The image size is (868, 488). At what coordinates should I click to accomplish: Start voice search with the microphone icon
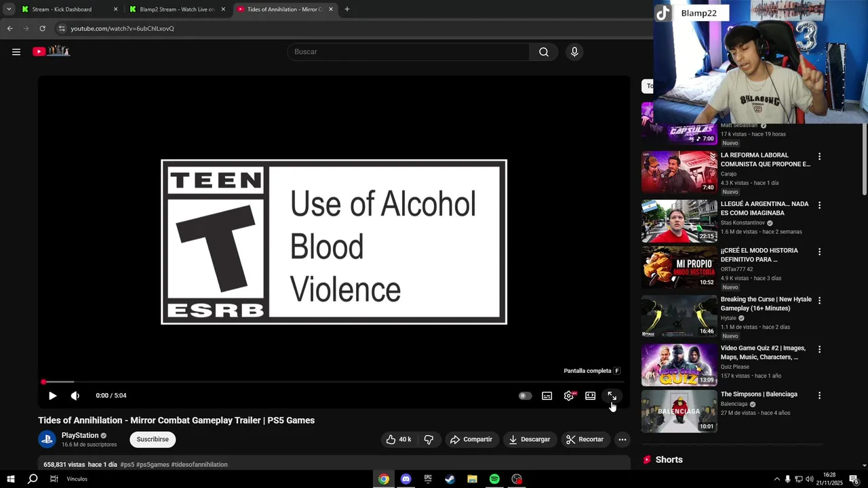tap(574, 52)
